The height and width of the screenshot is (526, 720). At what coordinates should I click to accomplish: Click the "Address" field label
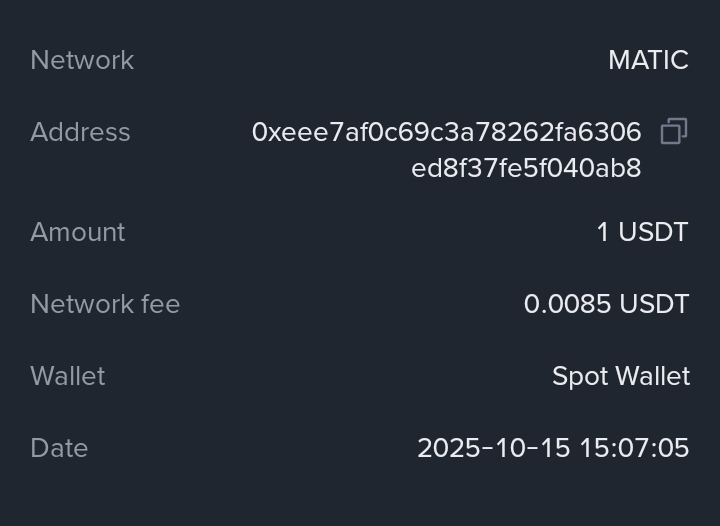pos(80,132)
